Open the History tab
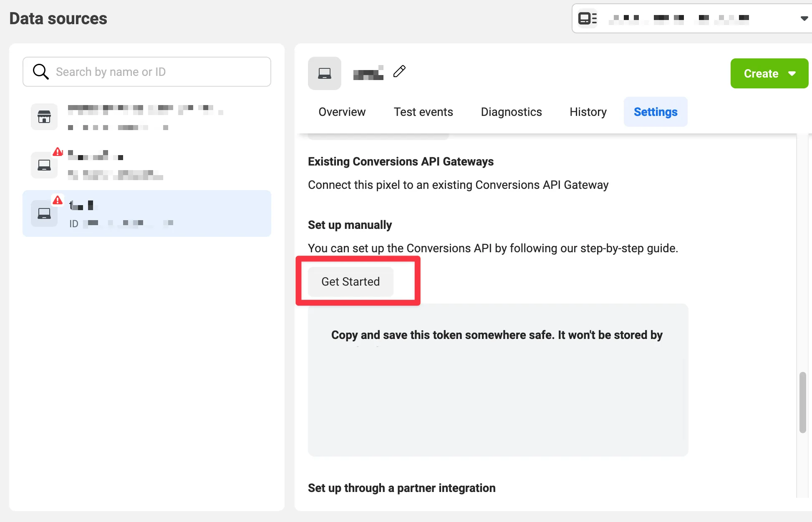The height and width of the screenshot is (522, 812). point(588,112)
